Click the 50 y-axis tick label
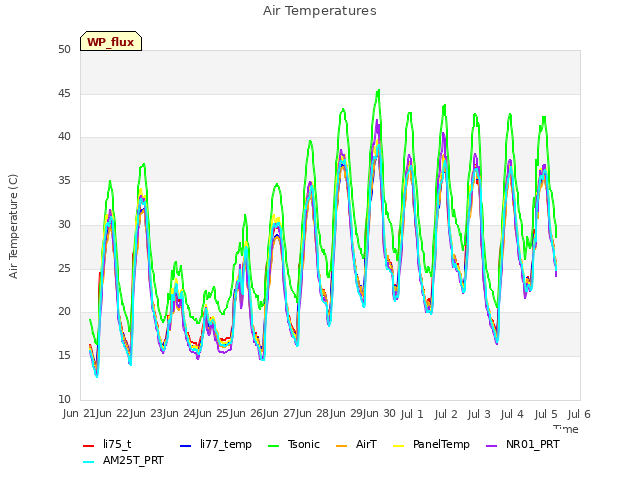640x480 pixels. tap(64, 49)
